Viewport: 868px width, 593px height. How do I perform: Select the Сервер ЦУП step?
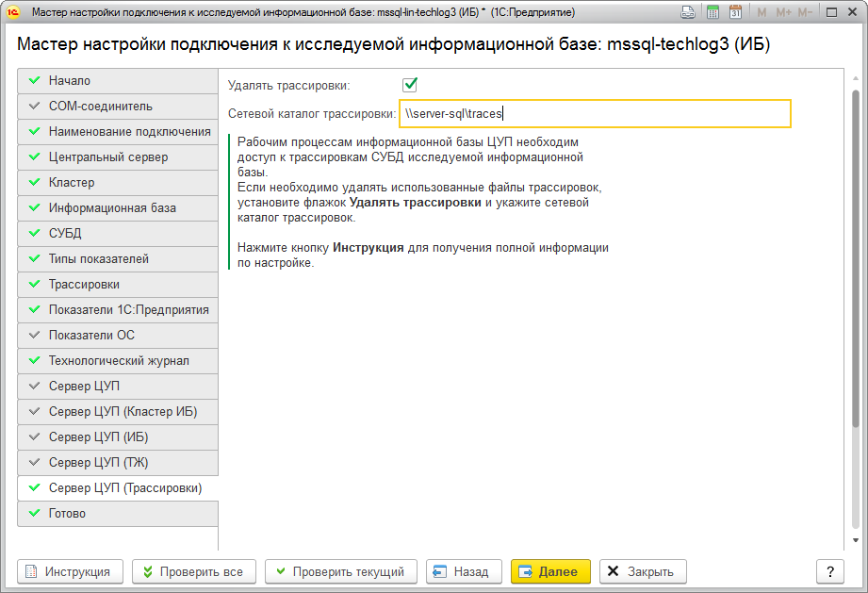point(118,387)
